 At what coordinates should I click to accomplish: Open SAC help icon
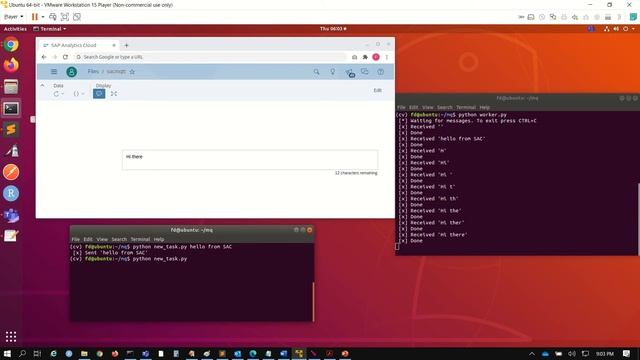click(x=380, y=72)
